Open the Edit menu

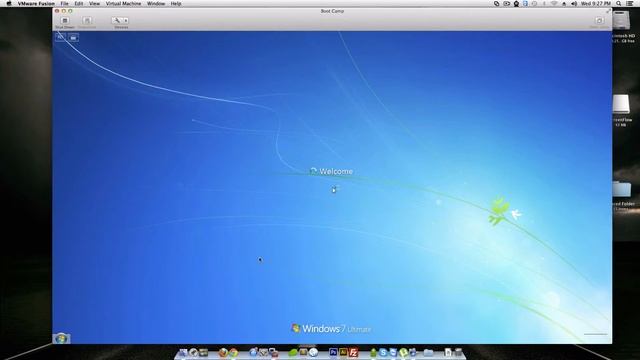tap(79, 4)
